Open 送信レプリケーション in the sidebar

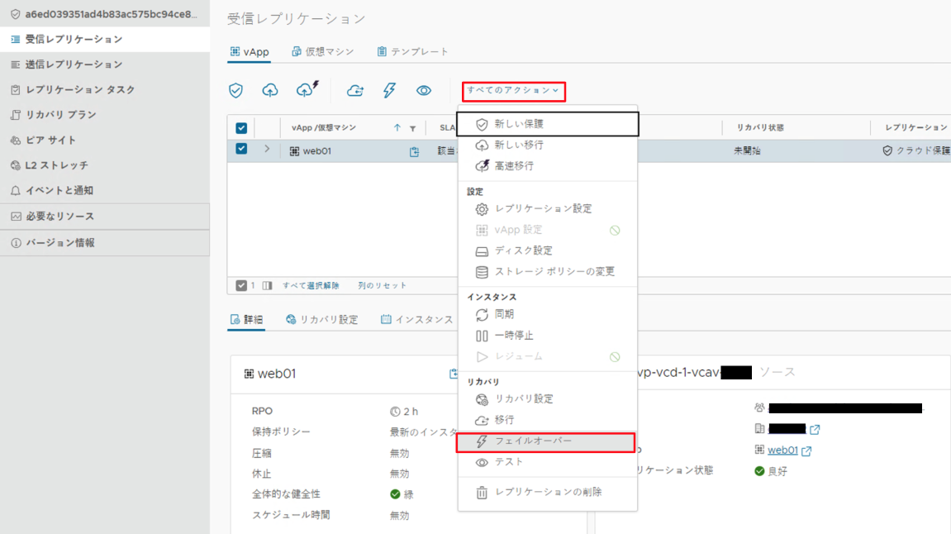pyautogui.click(x=105, y=64)
